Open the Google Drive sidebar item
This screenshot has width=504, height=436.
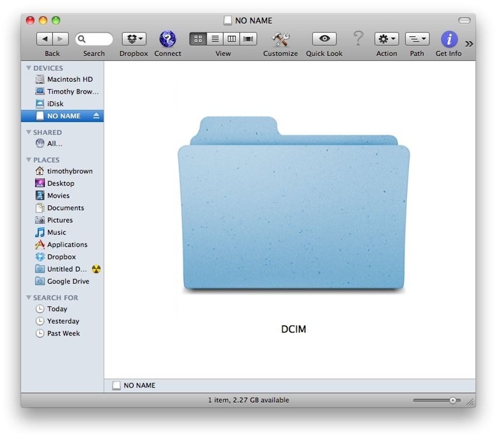63,281
